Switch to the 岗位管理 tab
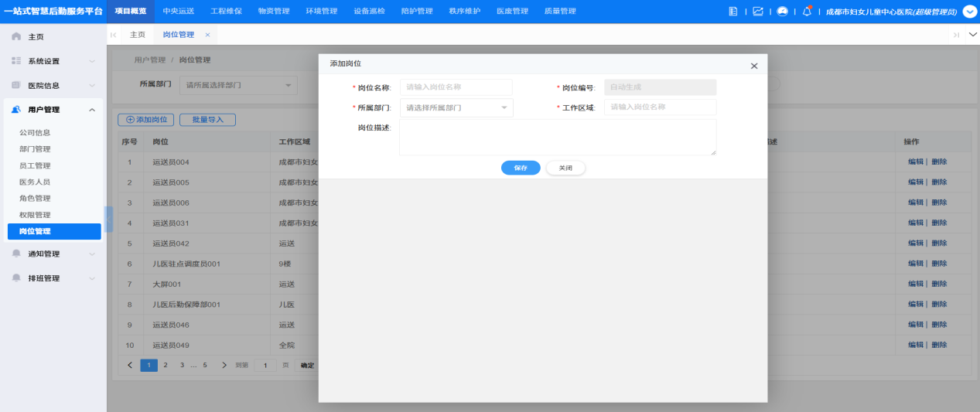The image size is (980, 412). 179,35
